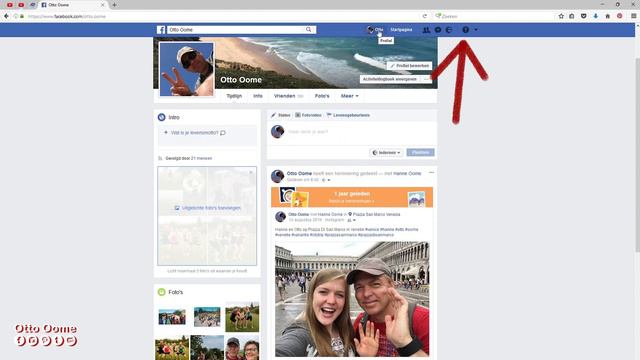
Task: Go to Startpagina in top bar
Action: (401, 30)
